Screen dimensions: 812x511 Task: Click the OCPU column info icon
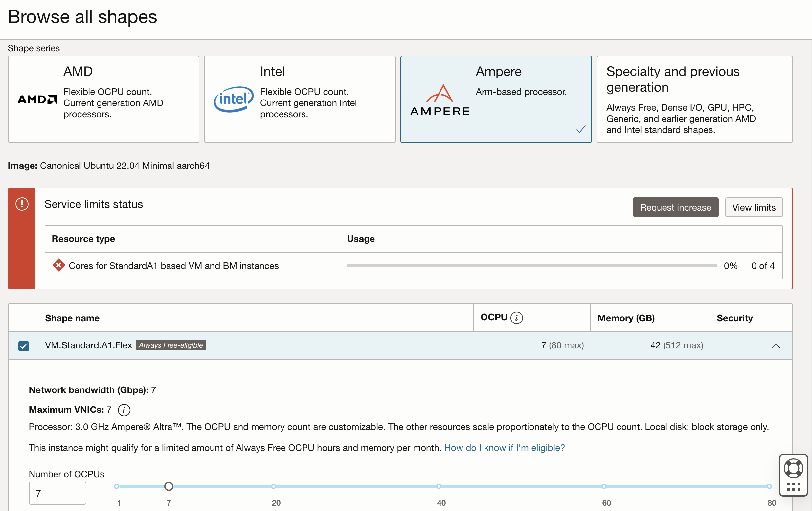pos(516,318)
